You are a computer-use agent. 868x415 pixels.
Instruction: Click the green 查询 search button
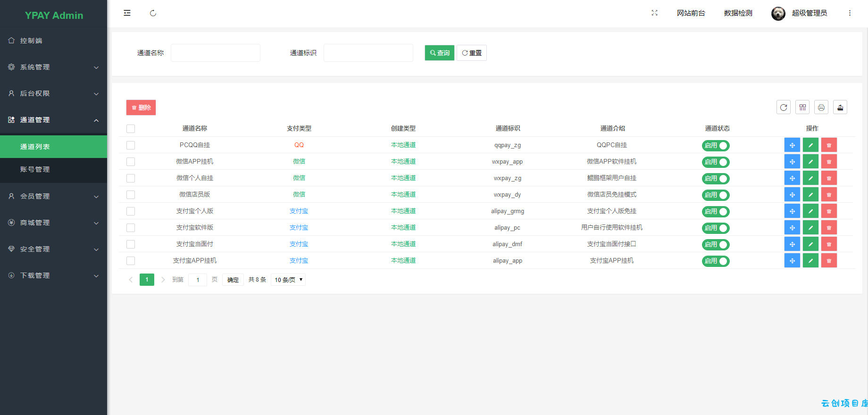(x=440, y=53)
